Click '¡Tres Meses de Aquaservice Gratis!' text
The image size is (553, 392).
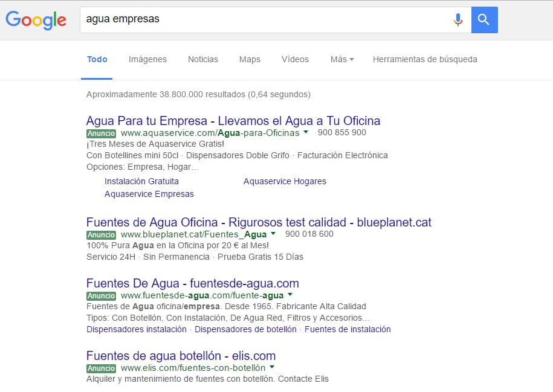(155, 144)
